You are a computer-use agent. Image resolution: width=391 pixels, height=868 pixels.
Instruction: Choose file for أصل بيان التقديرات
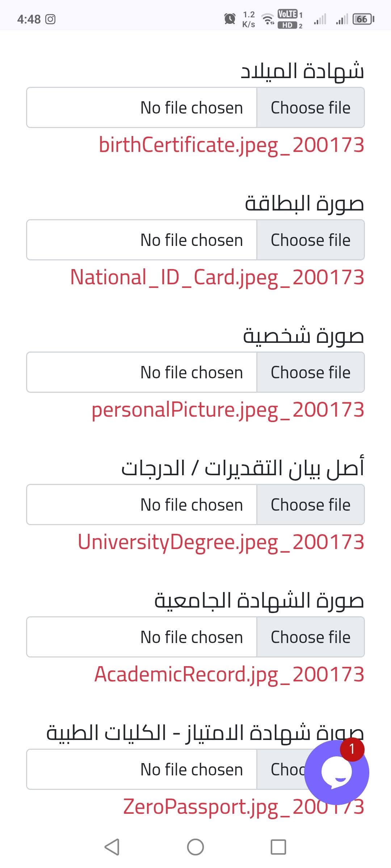pos(310,505)
